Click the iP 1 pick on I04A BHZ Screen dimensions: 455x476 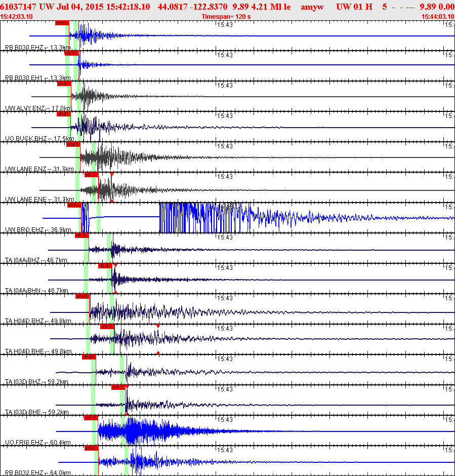(x=81, y=235)
